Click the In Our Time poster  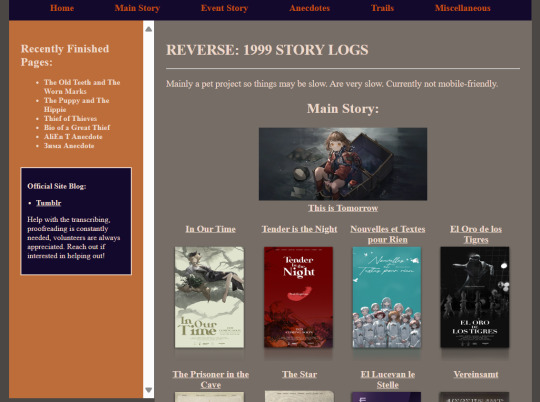[x=209, y=297]
